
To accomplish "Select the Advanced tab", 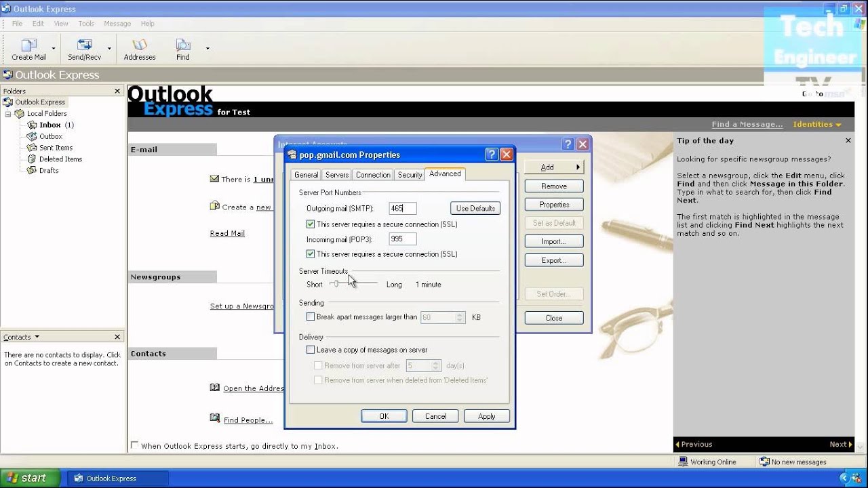I will pos(445,174).
